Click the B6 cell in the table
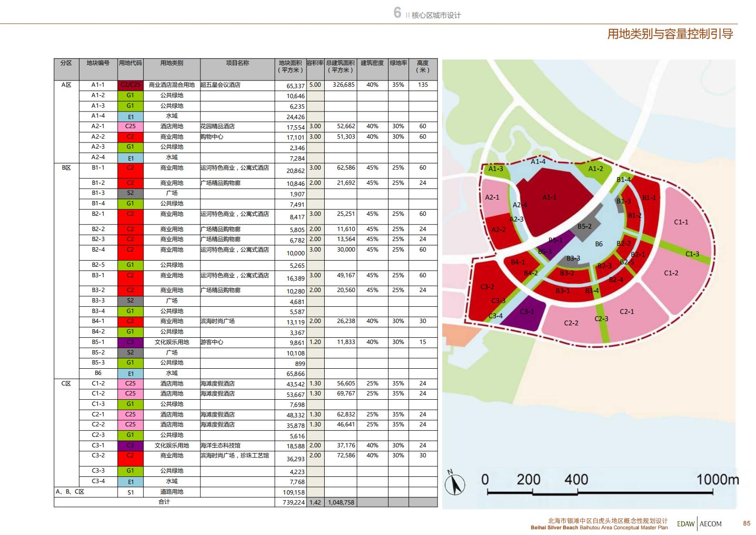This screenshot has width=756, height=535. point(98,373)
